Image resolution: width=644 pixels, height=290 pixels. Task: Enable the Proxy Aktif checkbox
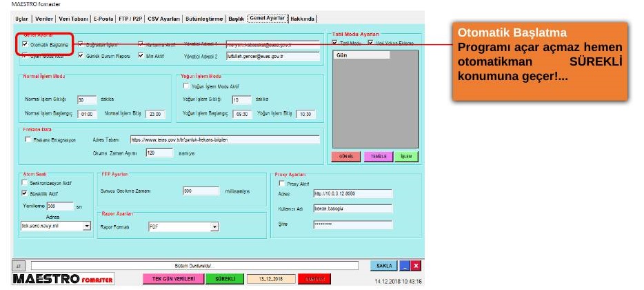click(282, 184)
